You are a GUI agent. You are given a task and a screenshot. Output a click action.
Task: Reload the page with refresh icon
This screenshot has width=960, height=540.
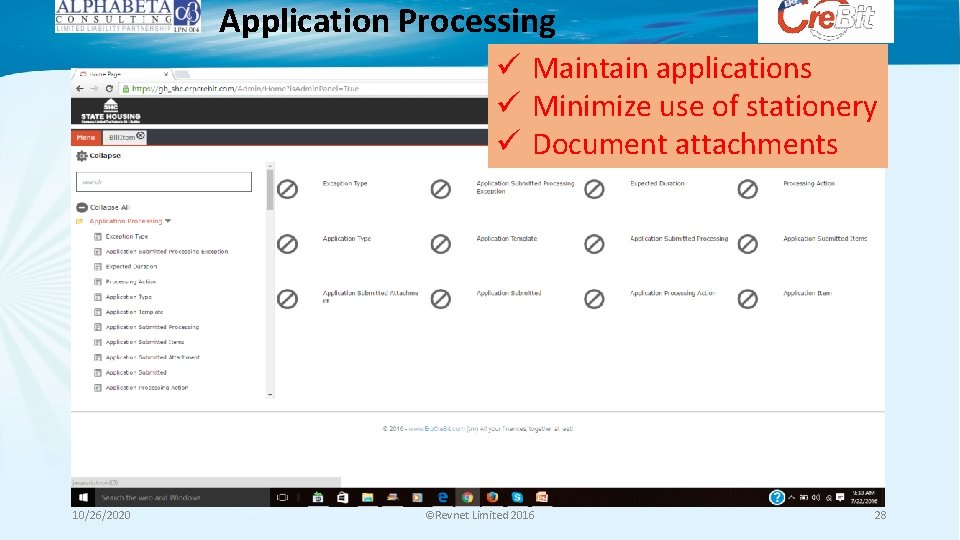coord(109,89)
